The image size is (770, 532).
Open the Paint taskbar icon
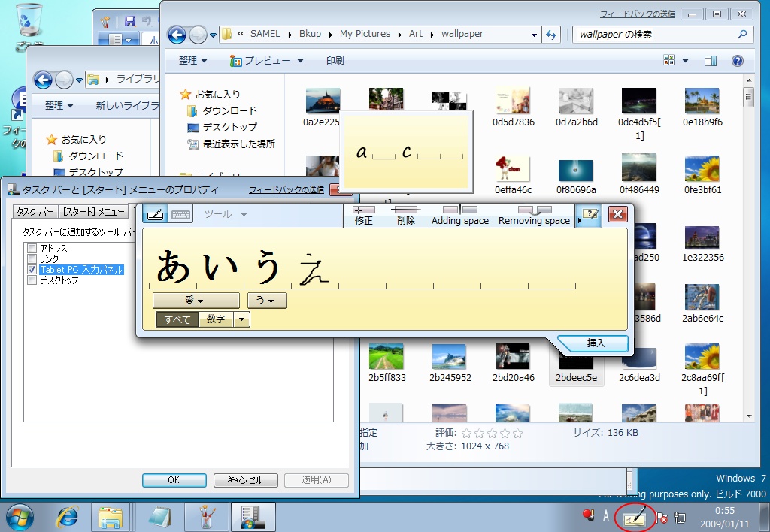[x=206, y=517]
